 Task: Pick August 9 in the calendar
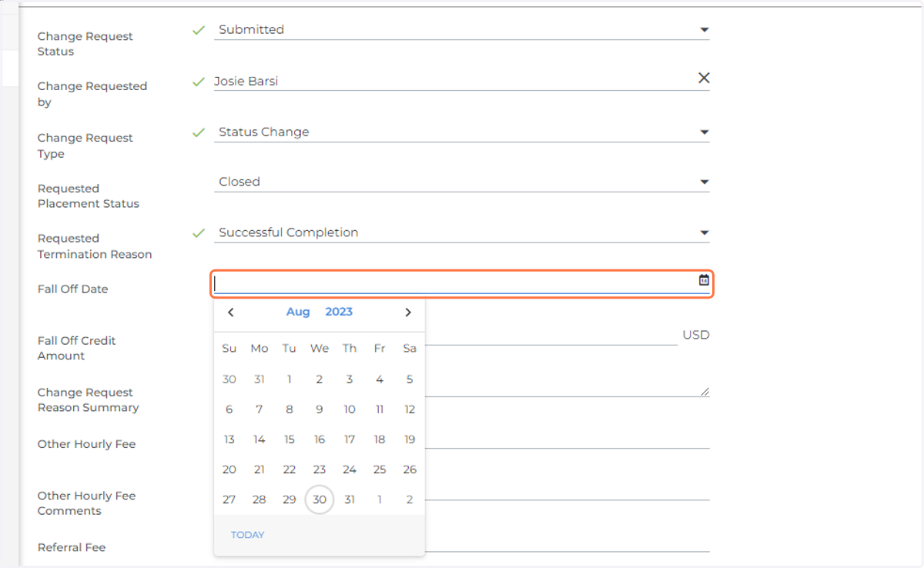320,409
